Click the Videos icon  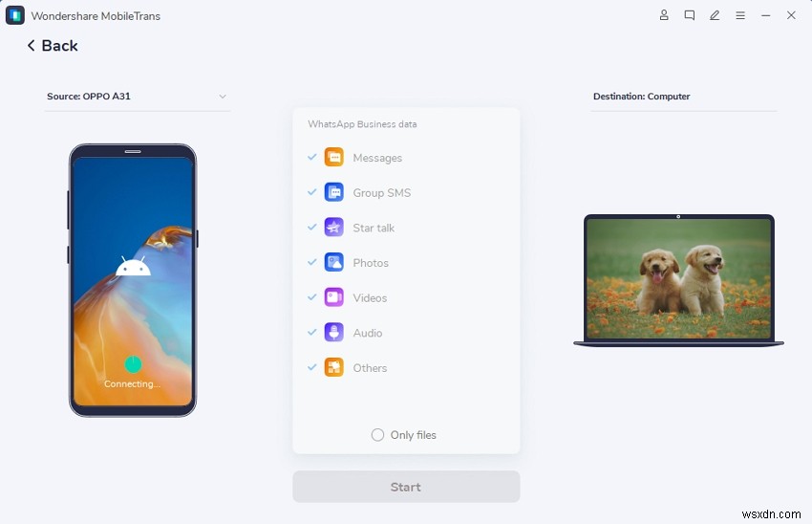tap(334, 297)
